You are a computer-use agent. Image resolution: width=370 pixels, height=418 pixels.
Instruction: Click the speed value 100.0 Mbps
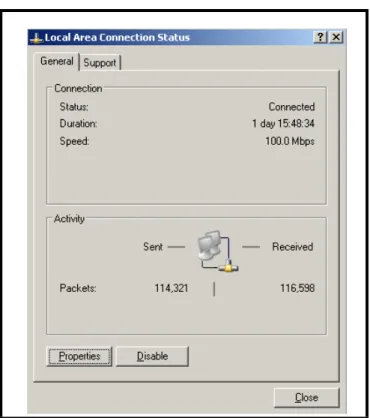click(x=290, y=141)
